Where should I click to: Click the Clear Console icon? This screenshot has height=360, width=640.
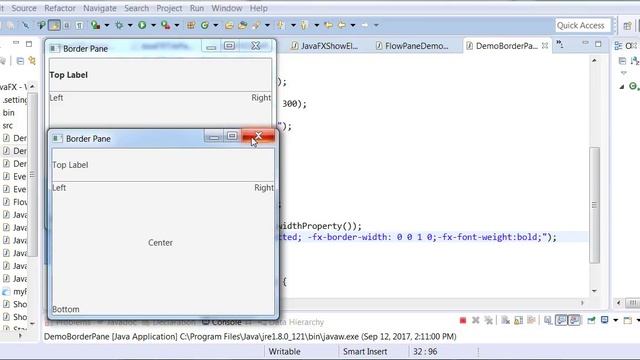(505, 320)
